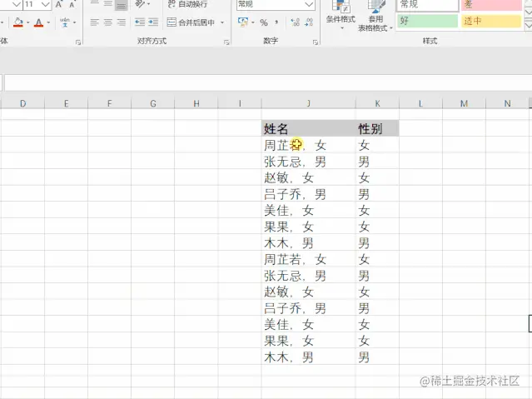
Task: Click the increase decimal icon
Action: coord(296,22)
